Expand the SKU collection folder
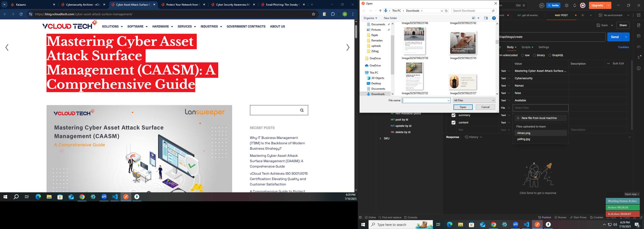 pos(380,138)
